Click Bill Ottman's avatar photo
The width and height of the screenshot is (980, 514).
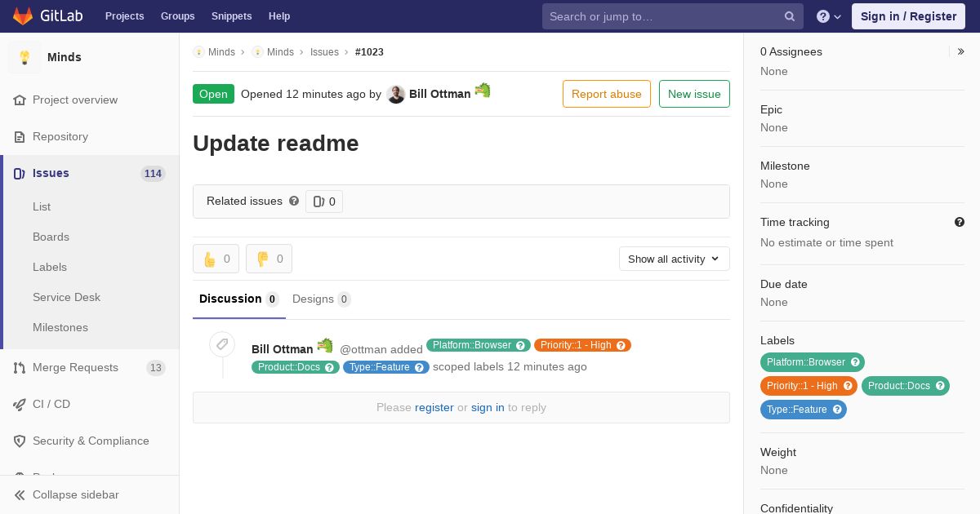pos(395,94)
